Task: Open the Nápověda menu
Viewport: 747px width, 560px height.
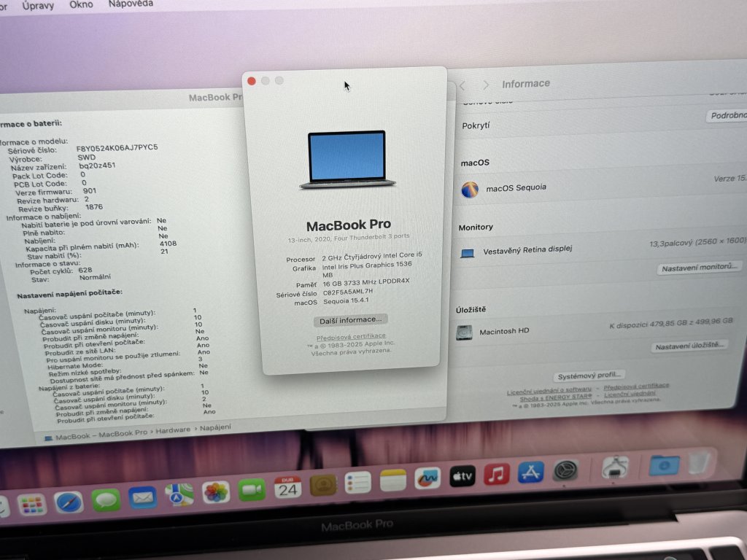Action: click(x=131, y=4)
